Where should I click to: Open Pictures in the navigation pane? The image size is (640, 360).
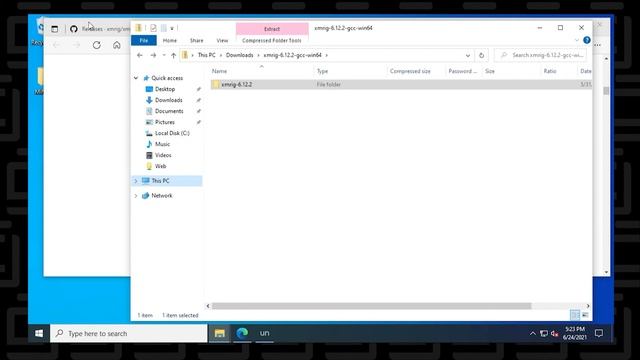pos(164,122)
